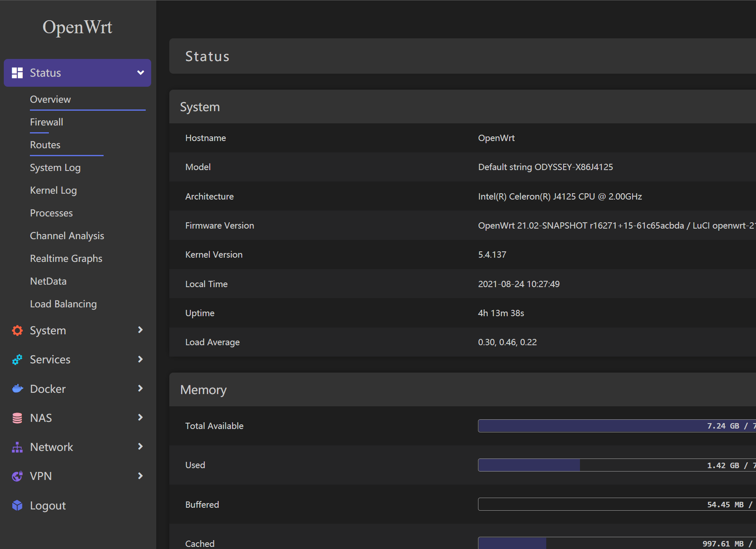
Task: Click the Firmware Version label
Action: pos(220,226)
